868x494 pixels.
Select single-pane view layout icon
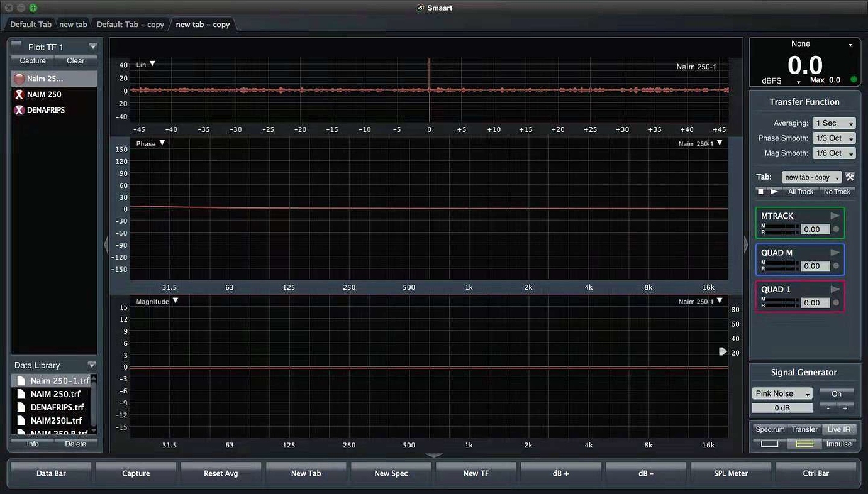click(770, 444)
